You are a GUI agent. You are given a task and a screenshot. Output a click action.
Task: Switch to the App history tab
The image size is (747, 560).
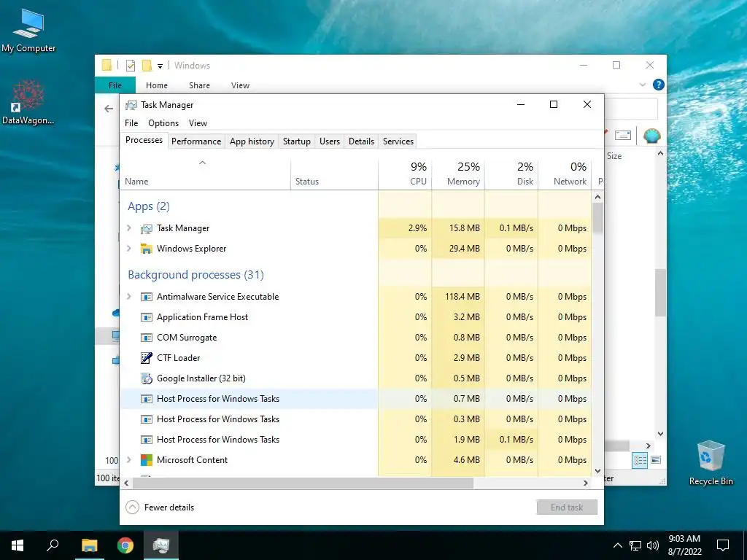[x=252, y=141]
